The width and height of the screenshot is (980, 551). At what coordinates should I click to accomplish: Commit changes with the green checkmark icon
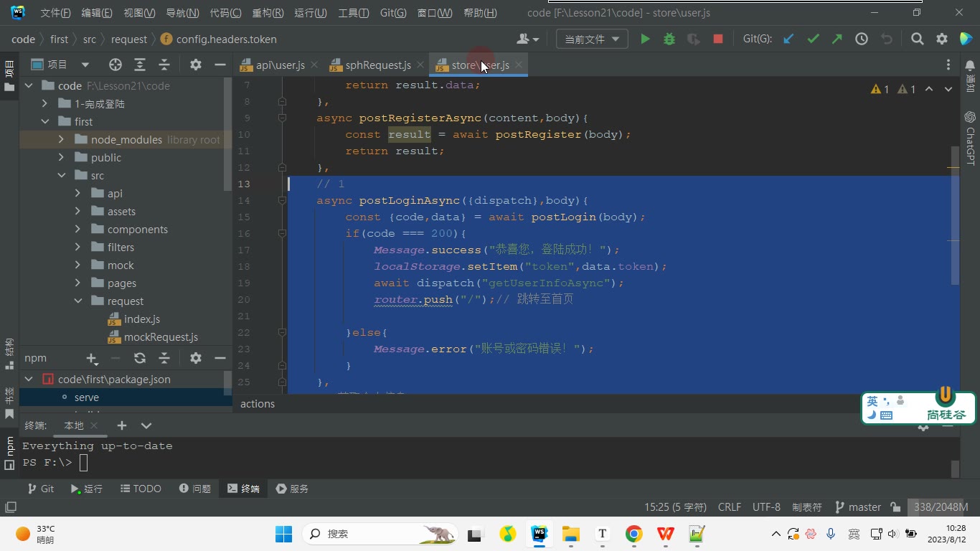[813, 39]
